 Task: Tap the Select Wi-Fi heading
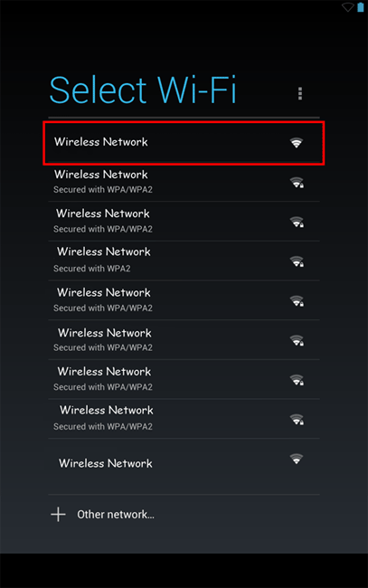click(143, 90)
